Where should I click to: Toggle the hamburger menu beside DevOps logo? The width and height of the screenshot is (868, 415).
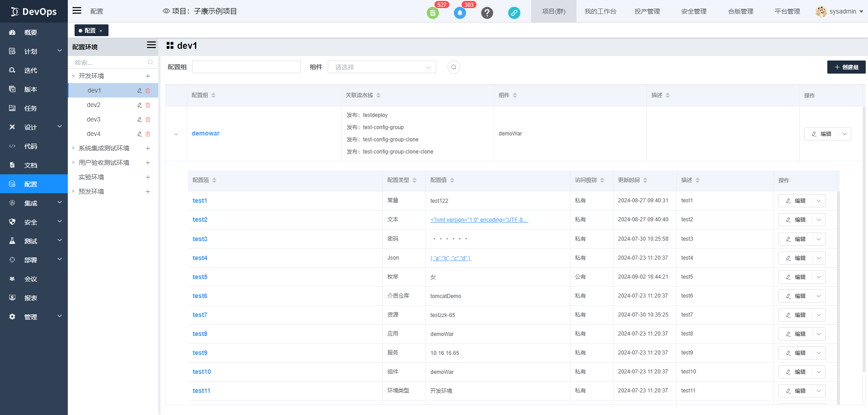coord(77,11)
